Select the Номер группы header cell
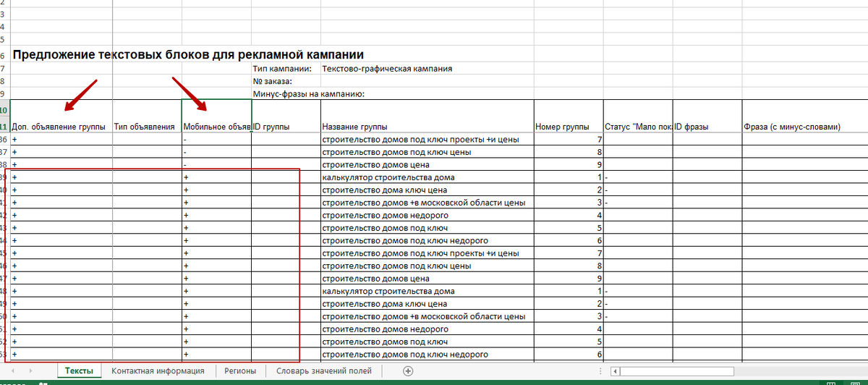Image resolution: width=868 pixels, height=385 pixels. tap(568, 116)
